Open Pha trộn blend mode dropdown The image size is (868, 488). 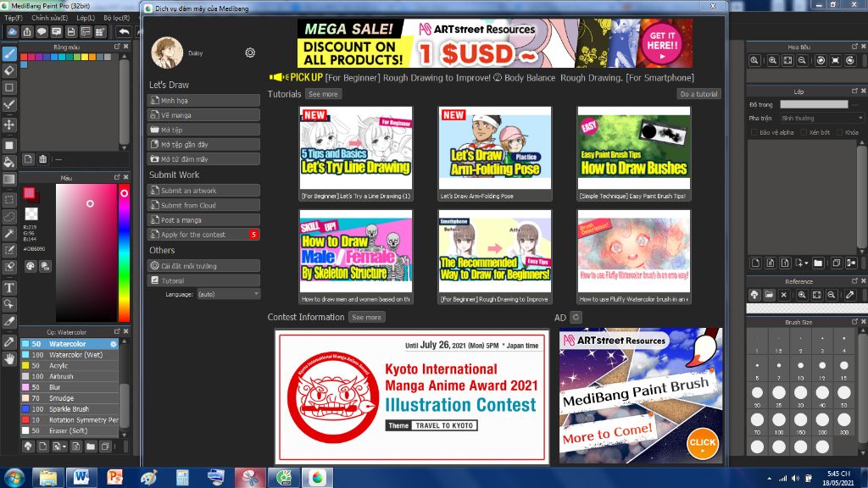coord(821,119)
